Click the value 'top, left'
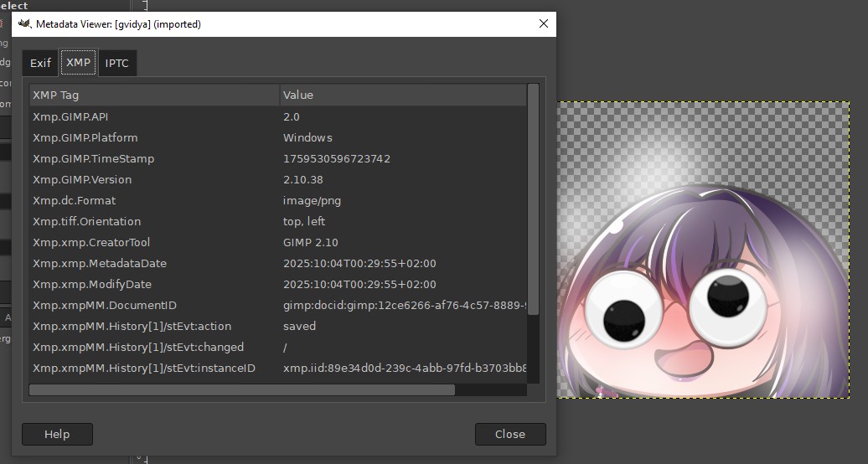The height and width of the screenshot is (464, 868). [x=304, y=221]
